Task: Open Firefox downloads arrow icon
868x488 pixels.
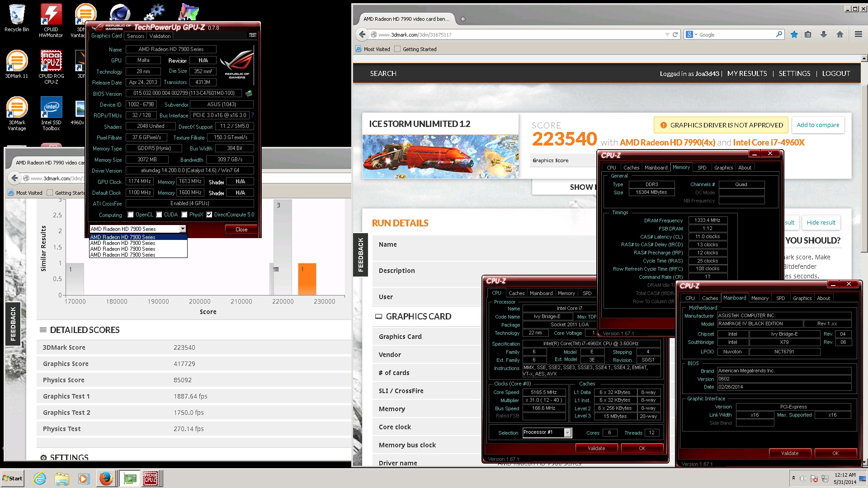Action: [x=823, y=34]
